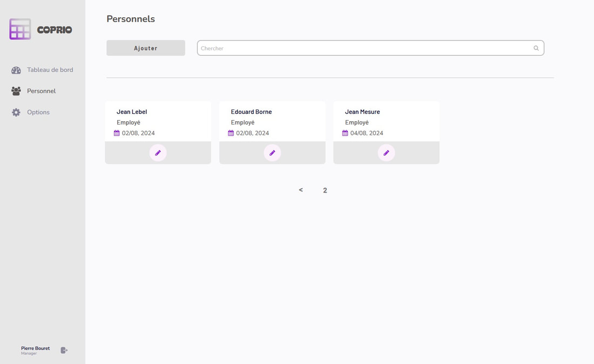
Task: Select page number 2 in pagination
Action: 325,190
